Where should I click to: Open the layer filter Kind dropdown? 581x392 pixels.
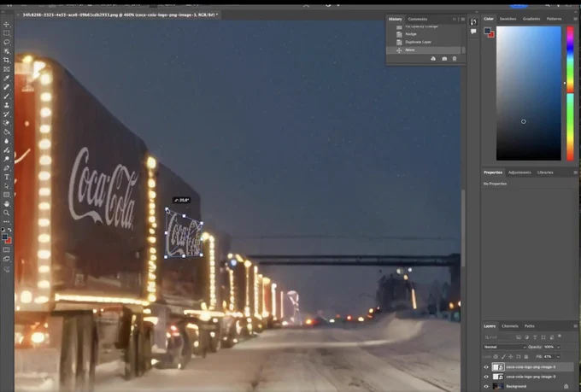pos(498,337)
